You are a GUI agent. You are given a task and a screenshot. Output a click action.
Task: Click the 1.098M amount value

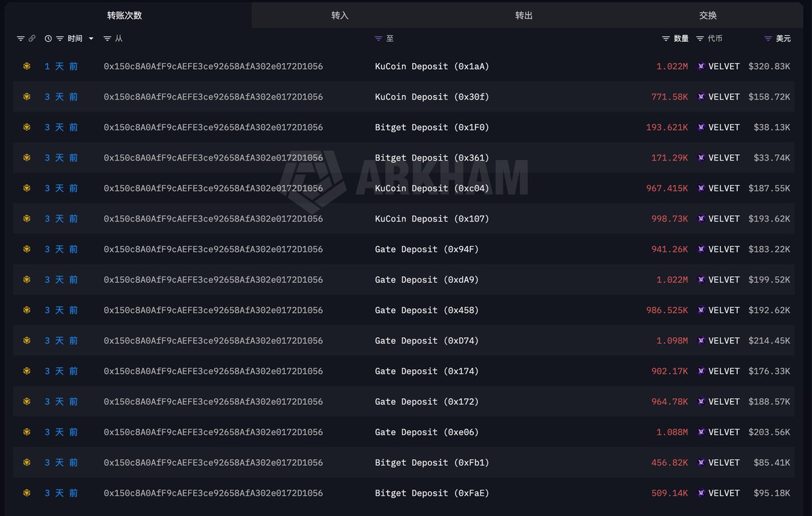pyautogui.click(x=673, y=341)
